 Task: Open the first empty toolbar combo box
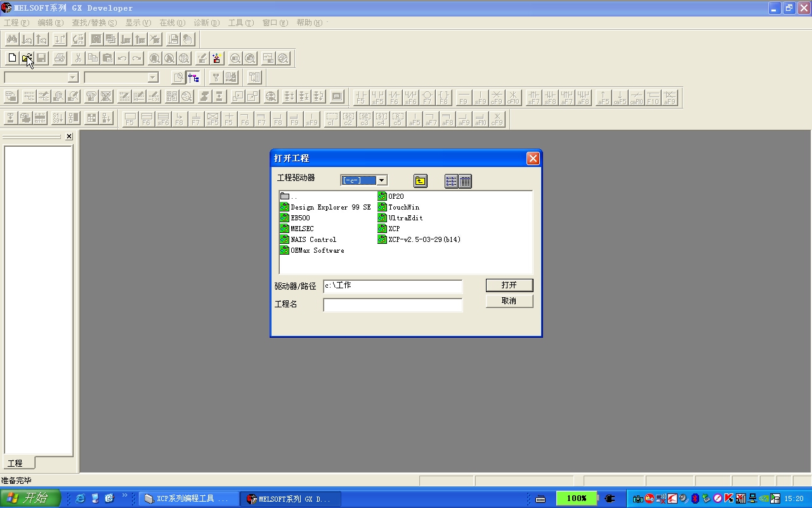(x=72, y=77)
